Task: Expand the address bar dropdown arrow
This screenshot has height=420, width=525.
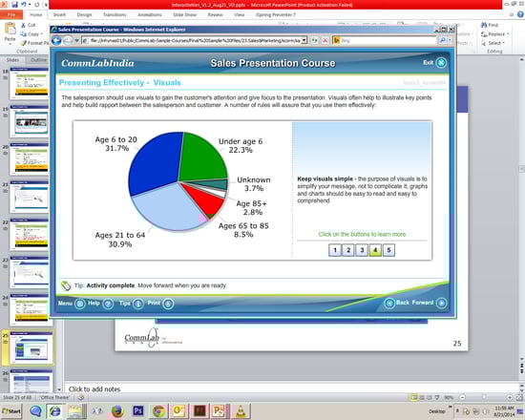Action: coord(304,40)
